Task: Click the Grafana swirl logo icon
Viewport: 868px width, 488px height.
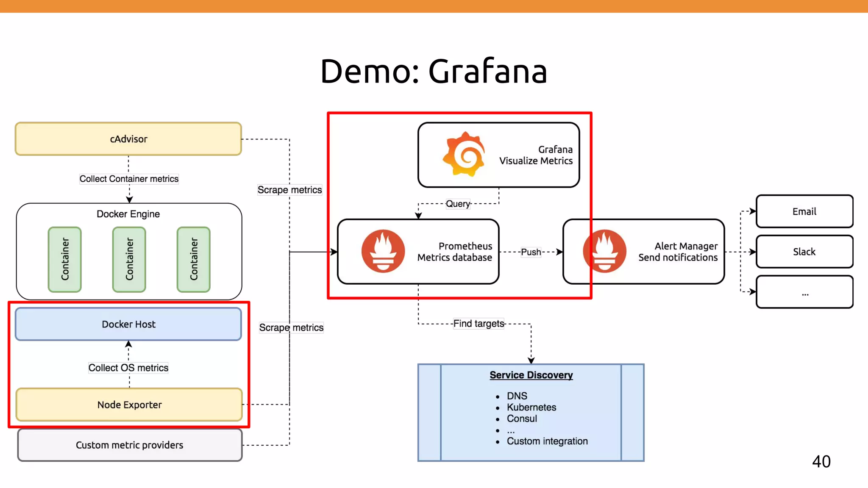Action: coord(464,154)
